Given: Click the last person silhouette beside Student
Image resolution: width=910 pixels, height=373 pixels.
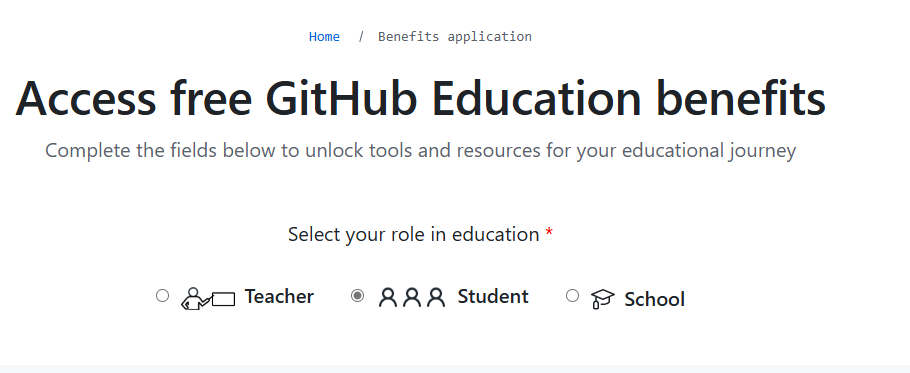Looking at the screenshot, I should click(x=436, y=297).
